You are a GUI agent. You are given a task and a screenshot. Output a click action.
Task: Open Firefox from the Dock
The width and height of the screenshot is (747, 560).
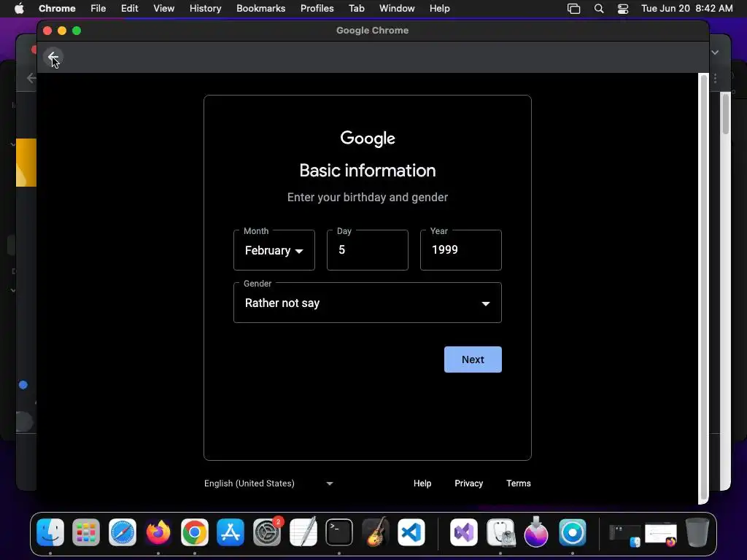pyautogui.click(x=158, y=532)
